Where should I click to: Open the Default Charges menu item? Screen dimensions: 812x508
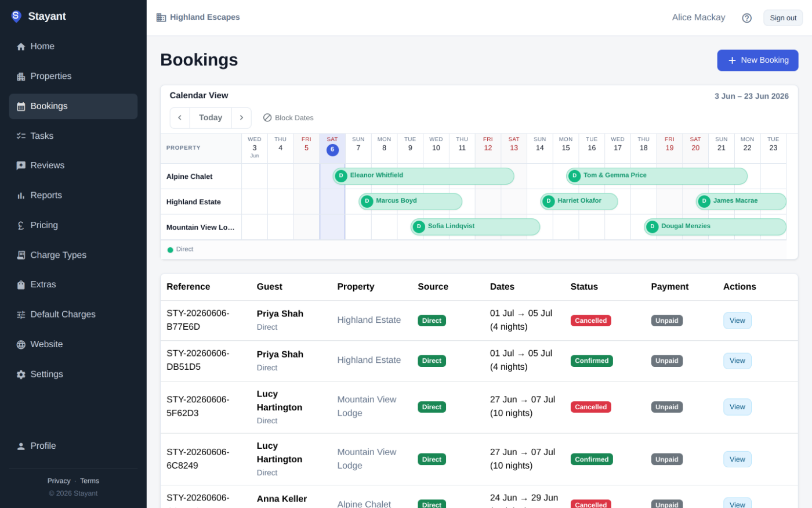tap(73, 315)
